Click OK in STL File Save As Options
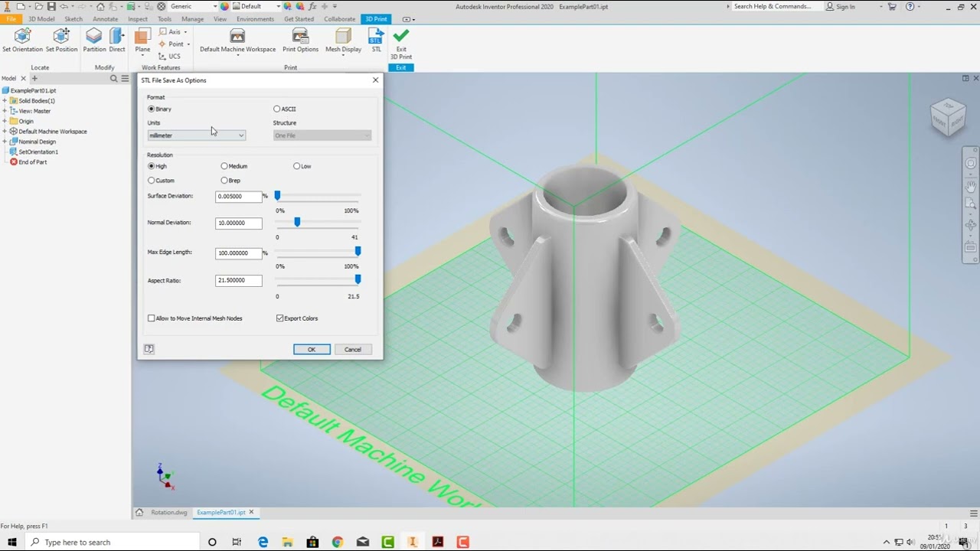 (312, 349)
